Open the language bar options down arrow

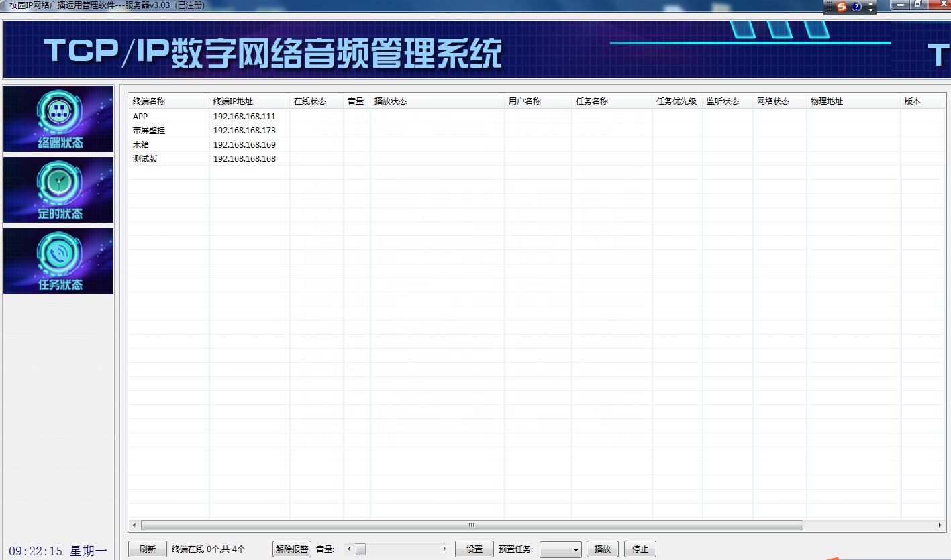pos(871,9)
